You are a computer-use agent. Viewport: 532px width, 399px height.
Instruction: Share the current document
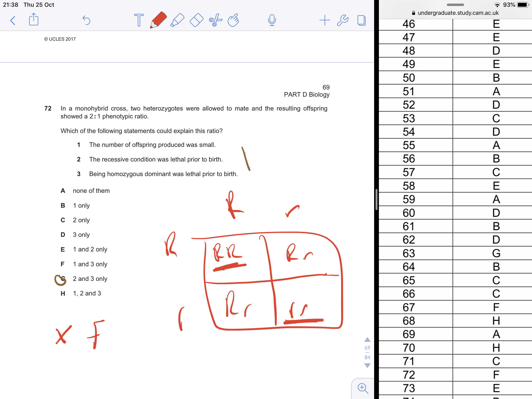tap(33, 20)
